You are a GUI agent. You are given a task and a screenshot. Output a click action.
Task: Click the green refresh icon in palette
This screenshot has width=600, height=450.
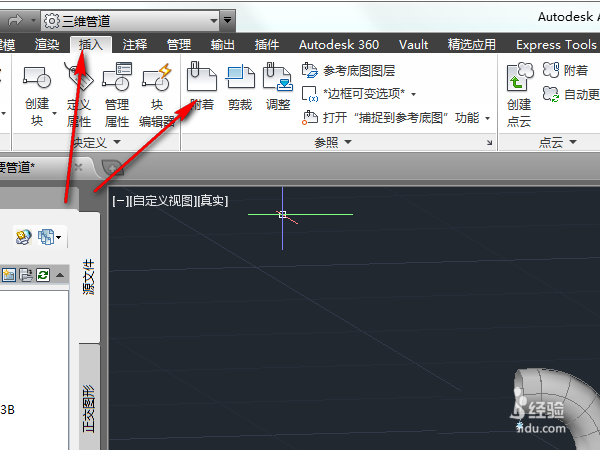[x=43, y=275]
